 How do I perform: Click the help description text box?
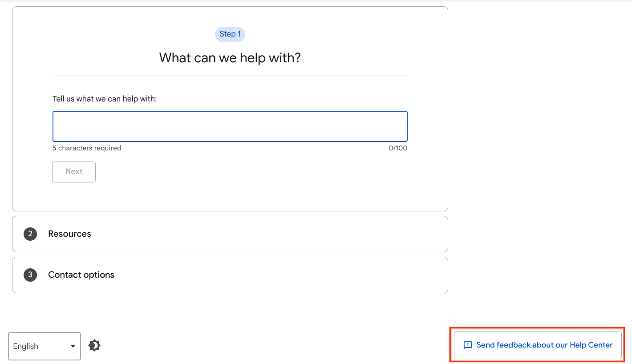click(x=230, y=126)
